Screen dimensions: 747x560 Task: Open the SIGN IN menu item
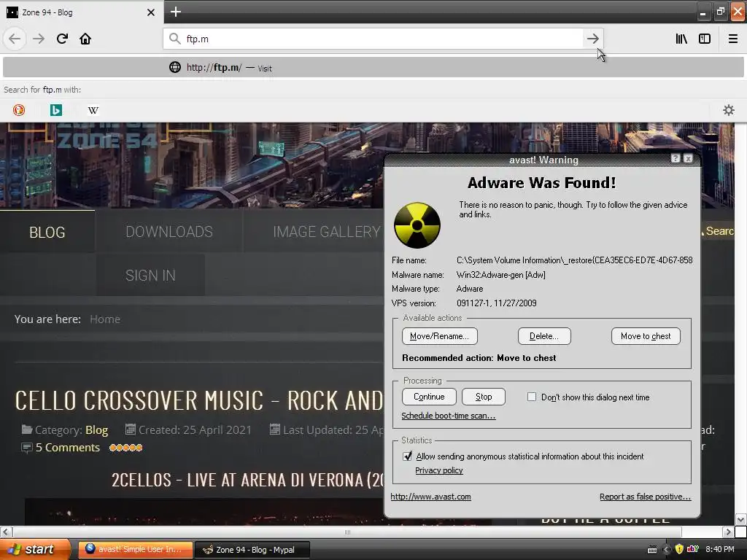150,275
